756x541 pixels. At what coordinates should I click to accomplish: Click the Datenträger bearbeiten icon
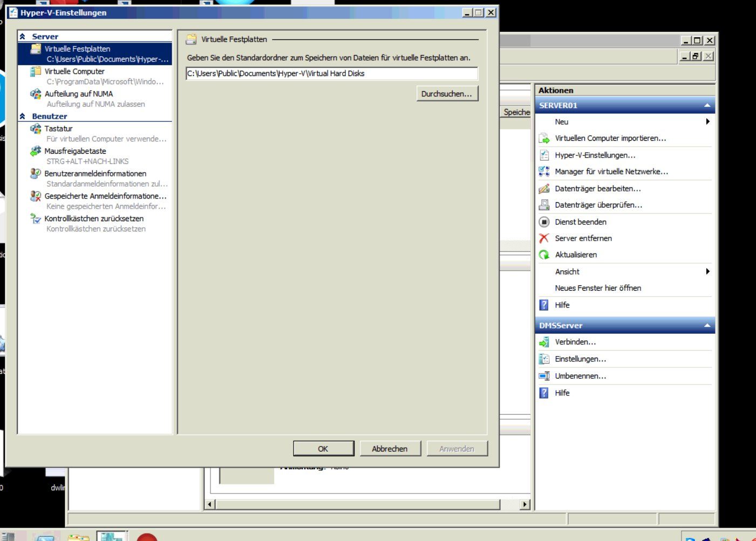(544, 189)
